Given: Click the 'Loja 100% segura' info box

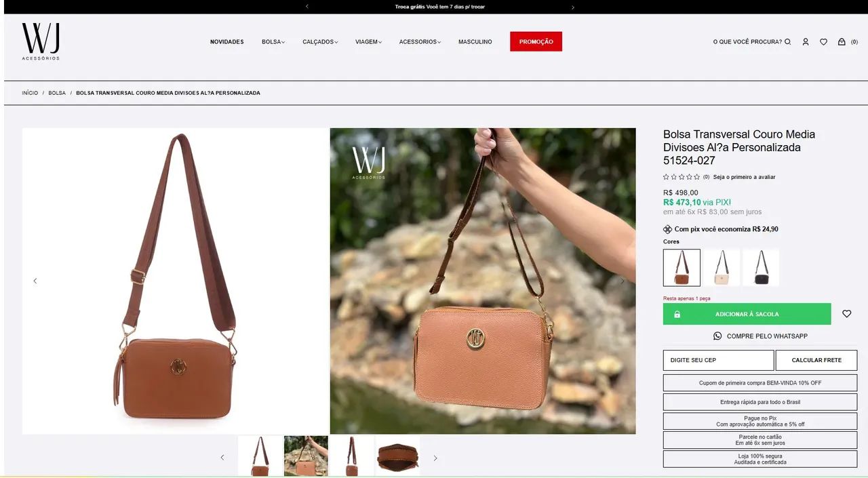Looking at the screenshot, I should click(760, 459).
